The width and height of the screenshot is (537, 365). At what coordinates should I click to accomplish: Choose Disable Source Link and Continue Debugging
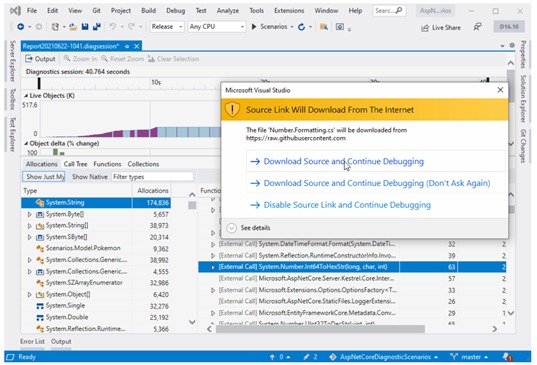347,205
